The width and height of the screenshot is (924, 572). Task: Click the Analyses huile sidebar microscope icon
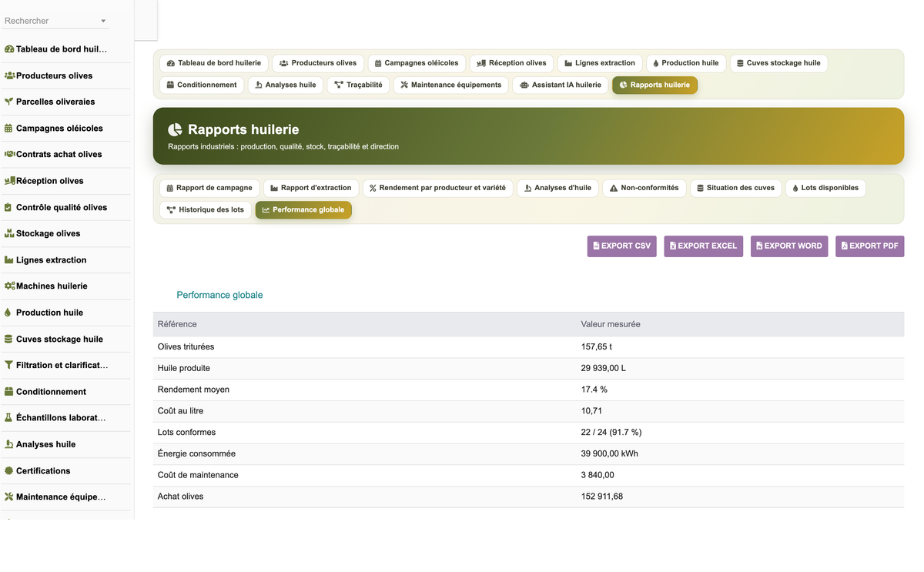(x=9, y=444)
